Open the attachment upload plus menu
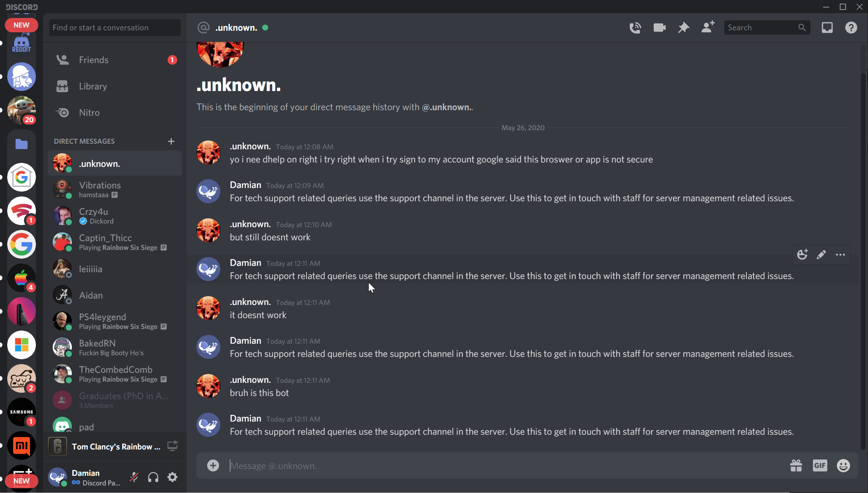The image size is (868, 493). coord(213,465)
